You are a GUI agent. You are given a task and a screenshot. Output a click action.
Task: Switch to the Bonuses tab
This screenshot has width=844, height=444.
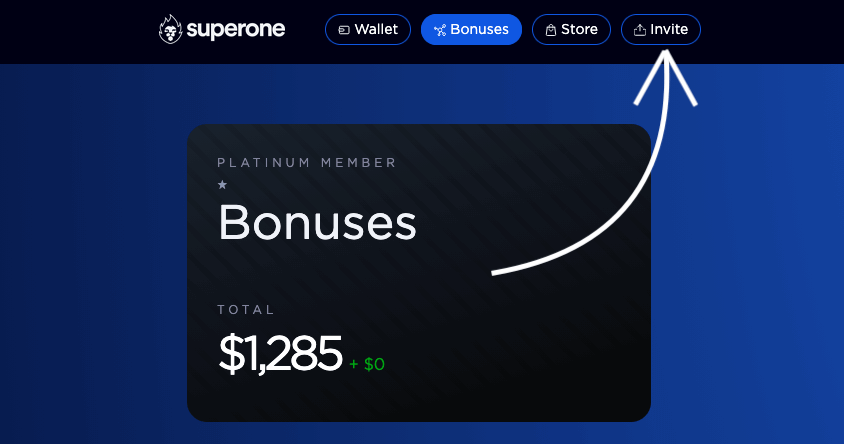[471, 29]
